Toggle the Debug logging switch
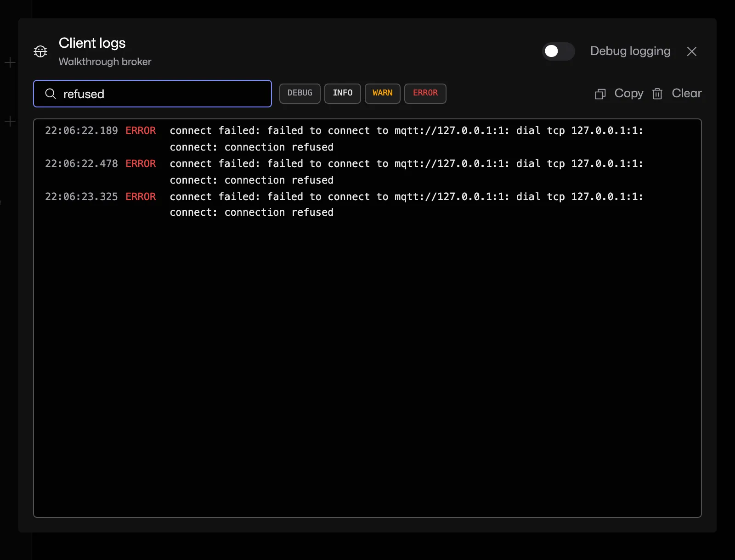The width and height of the screenshot is (735, 560). click(x=558, y=51)
